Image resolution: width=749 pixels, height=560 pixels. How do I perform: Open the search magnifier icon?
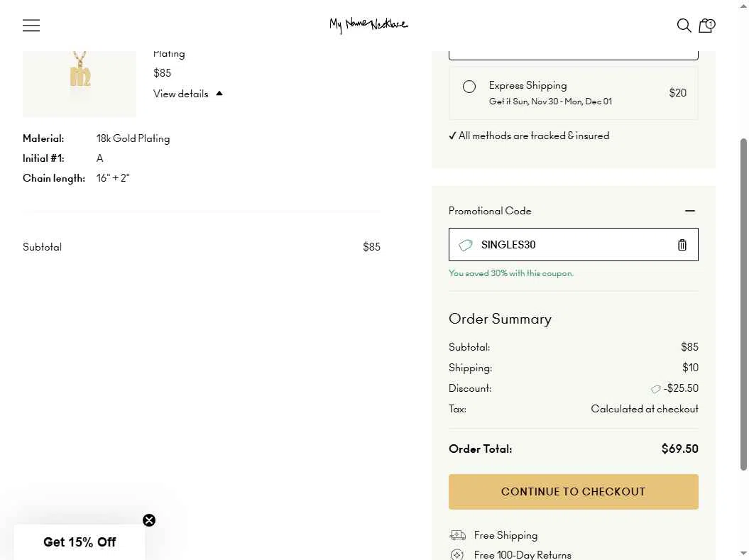coord(684,26)
